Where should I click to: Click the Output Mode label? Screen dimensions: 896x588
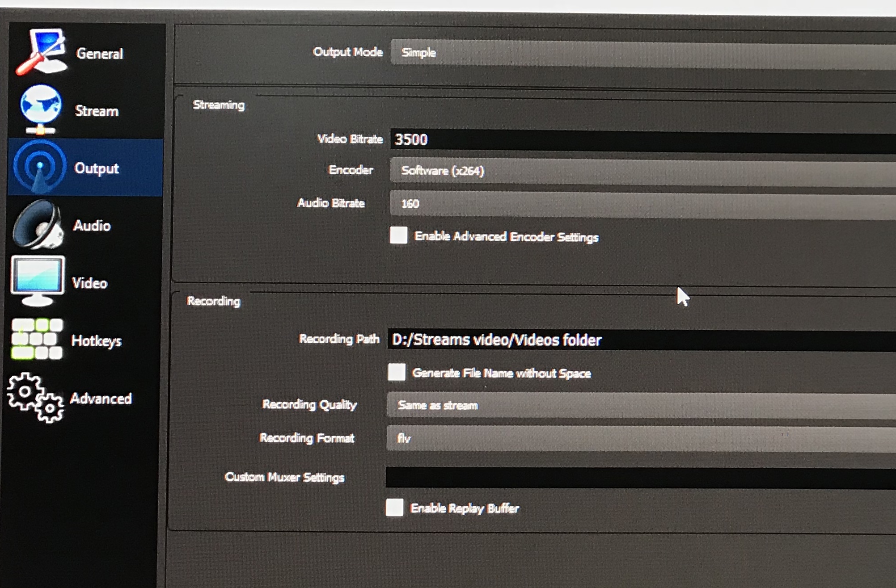click(x=348, y=52)
